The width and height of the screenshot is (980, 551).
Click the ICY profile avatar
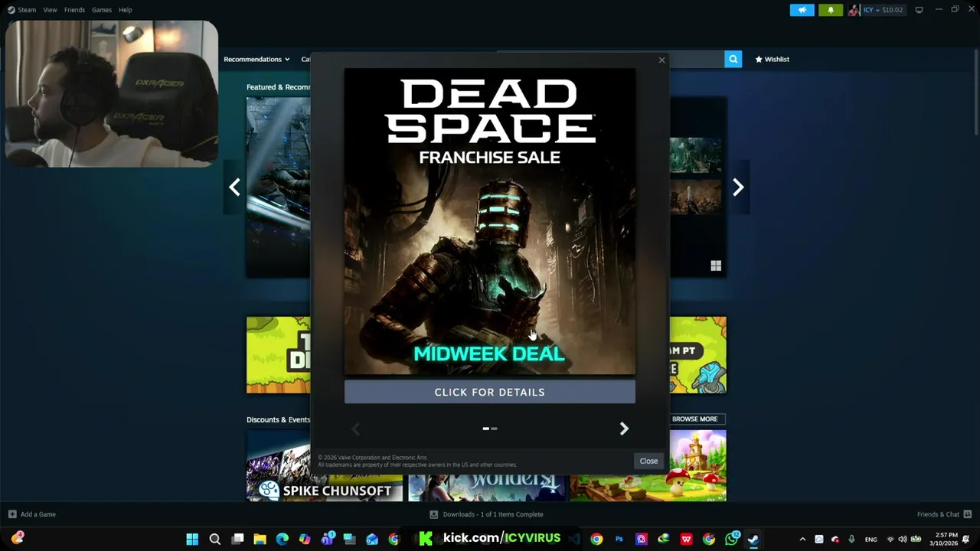tap(853, 10)
